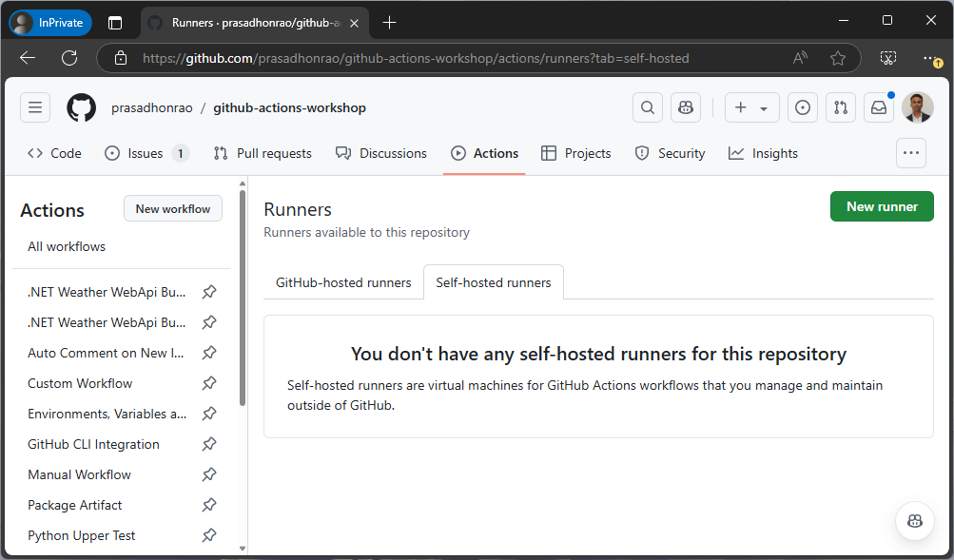Pin toggle for Manual Workflow
The image size is (954, 560).
pyautogui.click(x=209, y=474)
